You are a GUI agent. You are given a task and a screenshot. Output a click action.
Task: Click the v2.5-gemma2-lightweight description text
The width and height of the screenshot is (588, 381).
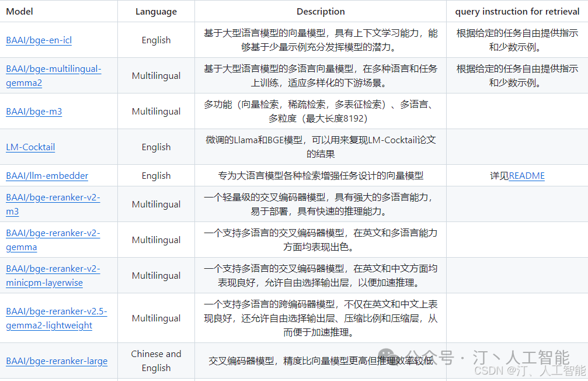pyautogui.click(x=321, y=318)
